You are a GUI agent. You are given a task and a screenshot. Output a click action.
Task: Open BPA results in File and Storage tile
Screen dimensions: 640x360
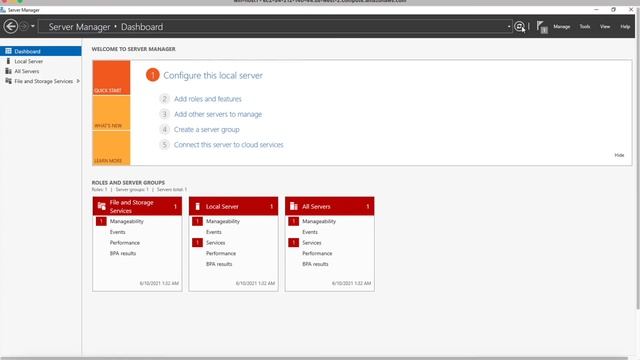[x=122, y=253]
